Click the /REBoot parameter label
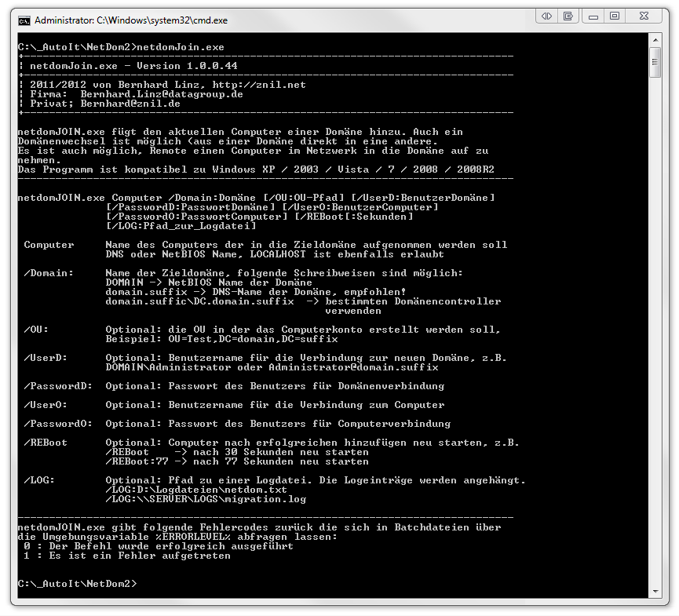This screenshot has height=616, width=679. [x=46, y=443]
